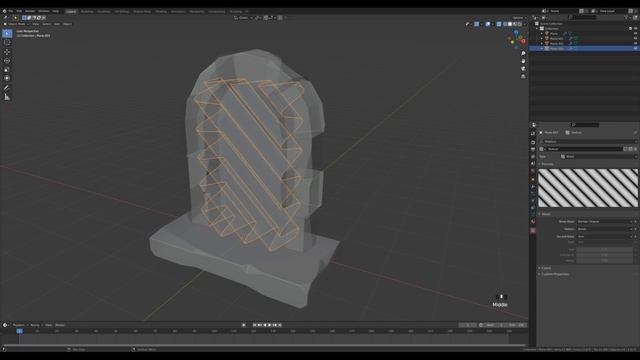Hide Plane.003 with its eye icon
This screenshot has height=360, width=640.
635,49
